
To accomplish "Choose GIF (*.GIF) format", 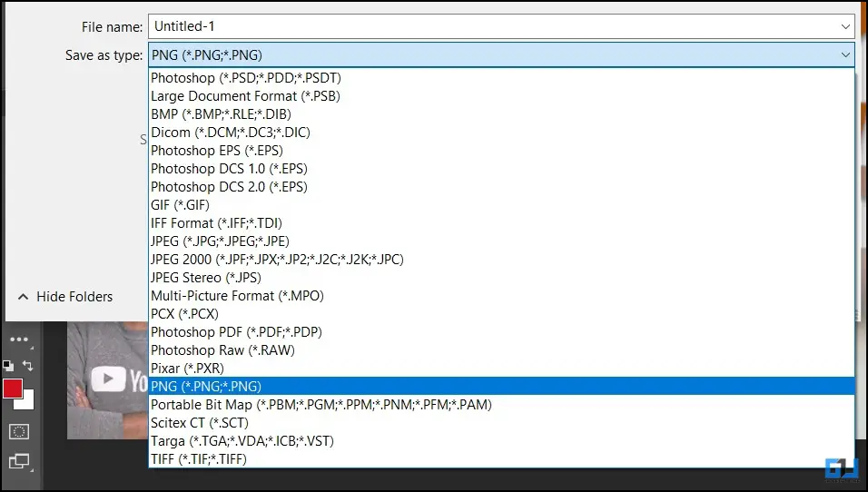I will click(x=501, y=205).
